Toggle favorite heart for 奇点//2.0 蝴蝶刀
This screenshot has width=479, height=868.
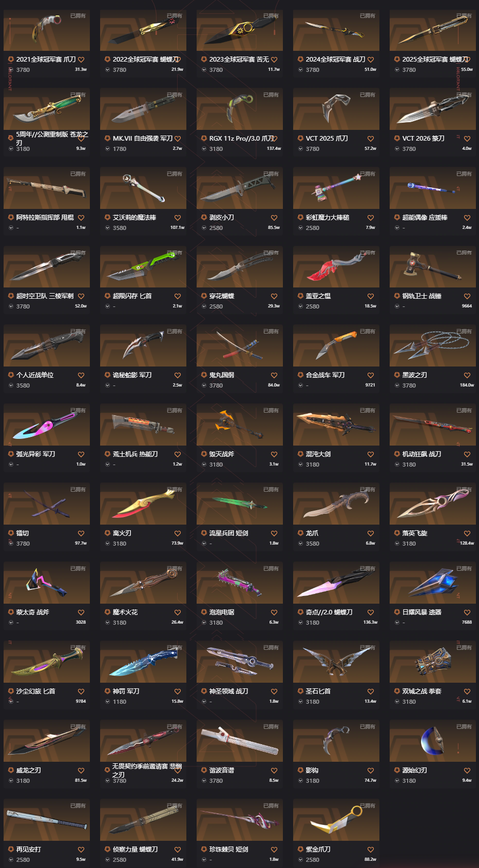coord(371,612)
